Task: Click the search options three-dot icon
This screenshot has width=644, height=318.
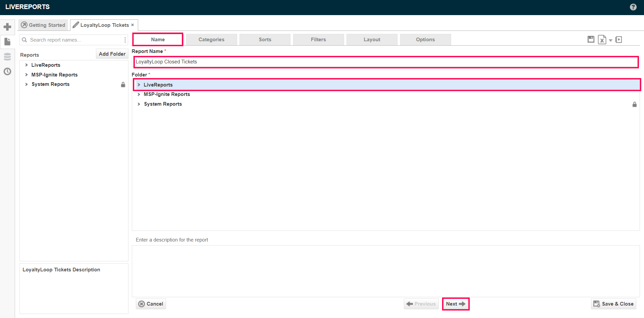Action: click(125, 40)
